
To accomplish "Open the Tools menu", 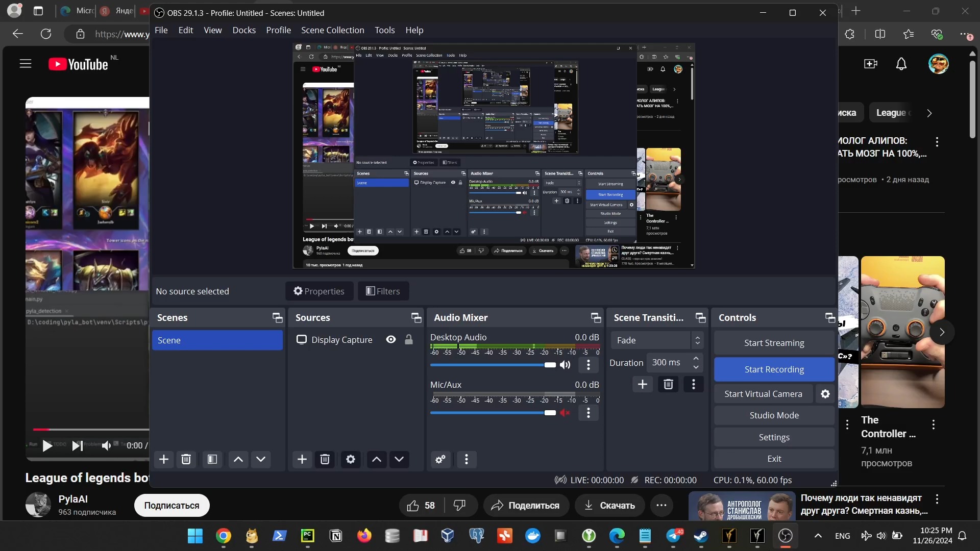I will (x=385, y=30).
